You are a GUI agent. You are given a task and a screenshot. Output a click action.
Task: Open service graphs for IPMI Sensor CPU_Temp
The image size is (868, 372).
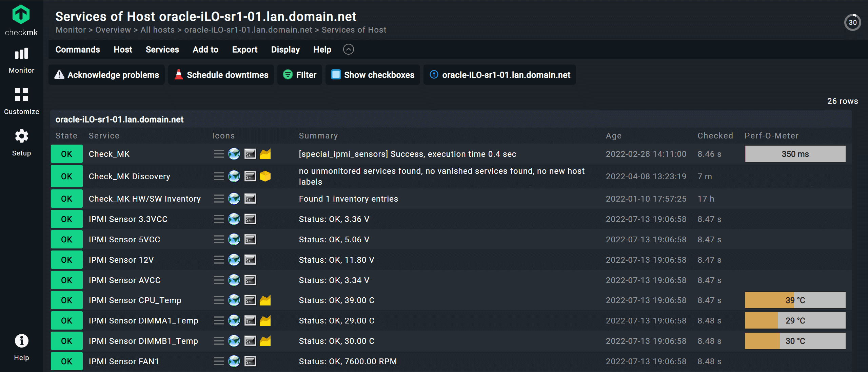point(265,300)
